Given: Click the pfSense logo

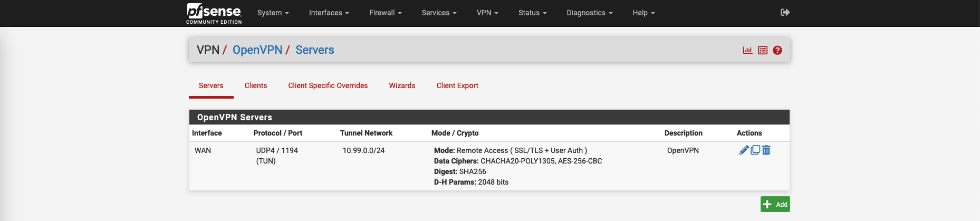Looking at the screenshot, I should tap(214, 13).
